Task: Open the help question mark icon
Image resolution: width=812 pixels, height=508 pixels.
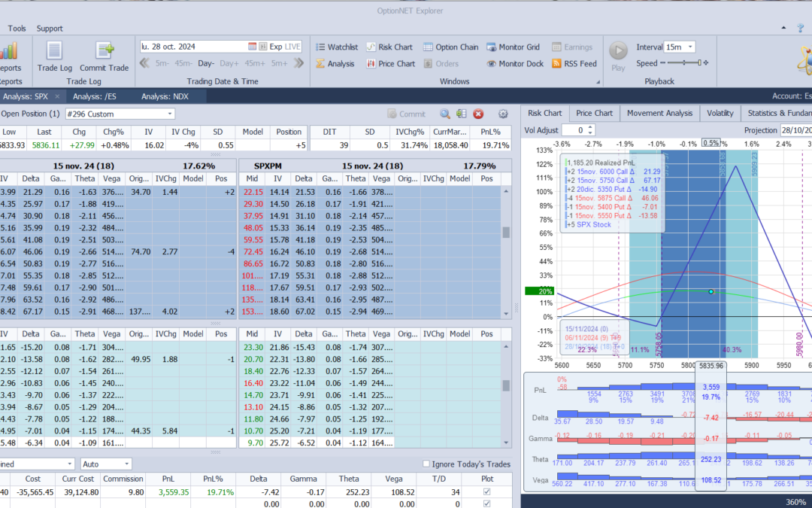Action: [x=801, y=28]
